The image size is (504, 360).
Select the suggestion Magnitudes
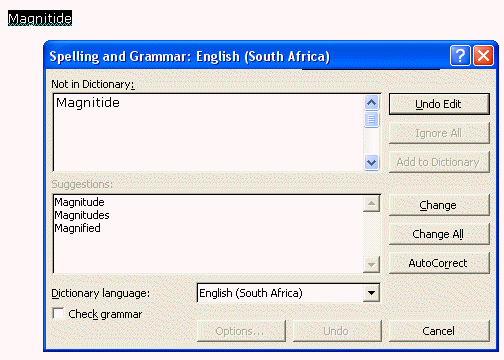click(x=82, y=215)
